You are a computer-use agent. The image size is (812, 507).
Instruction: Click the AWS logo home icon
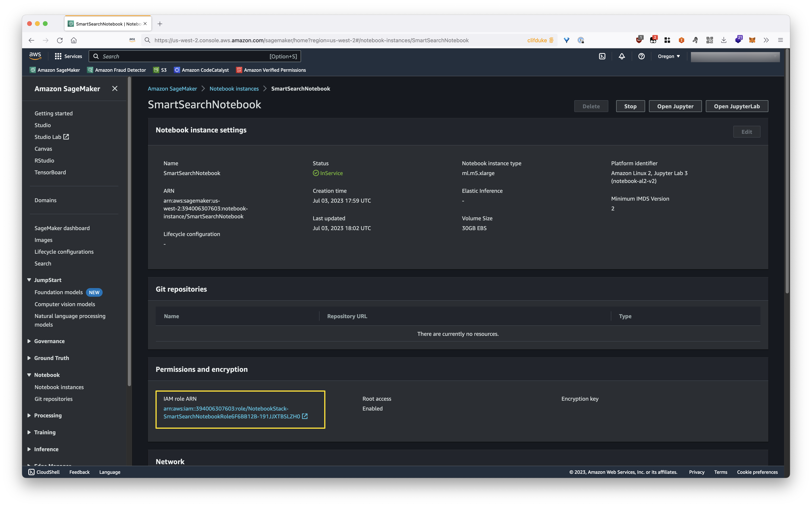[x=35, y=56]
